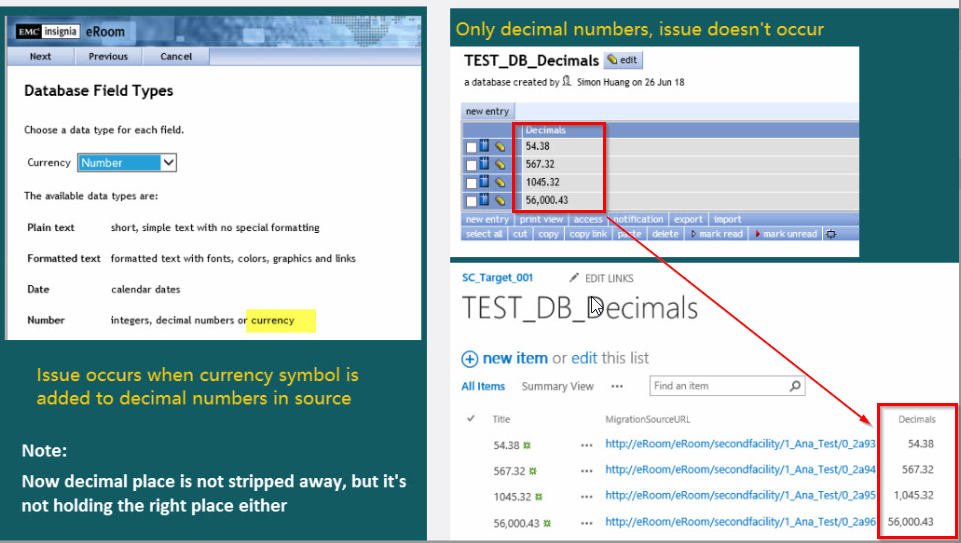Click the green new marker beside title 1045.32

click(539, 497)
